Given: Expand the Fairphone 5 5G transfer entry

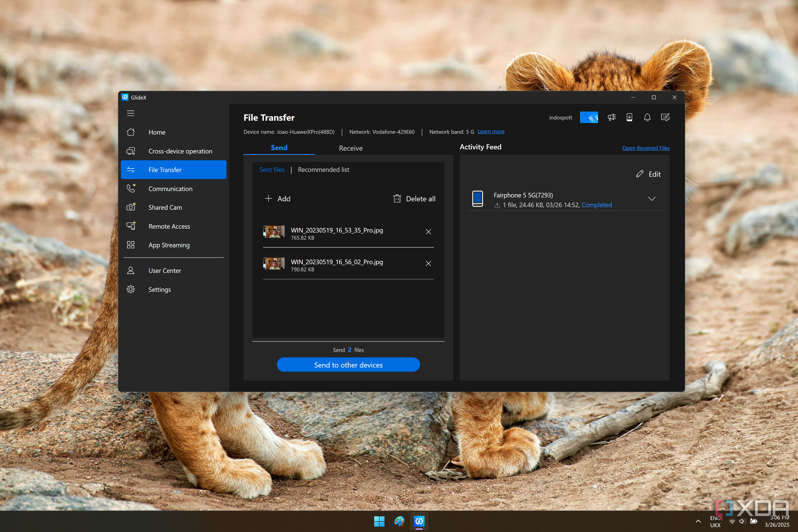Looking at the screenshot, I should tap(651, 199).
